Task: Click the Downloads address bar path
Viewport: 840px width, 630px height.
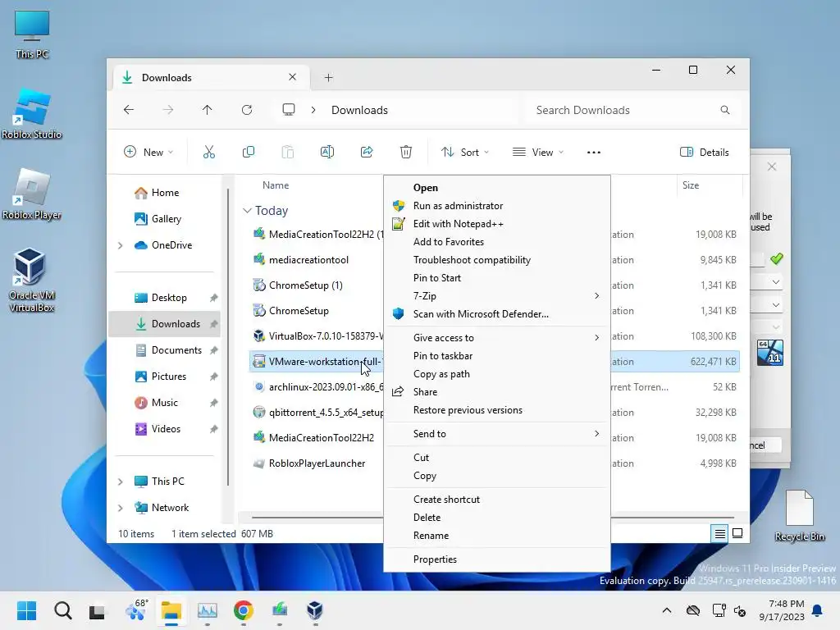Action: point(359,110)
